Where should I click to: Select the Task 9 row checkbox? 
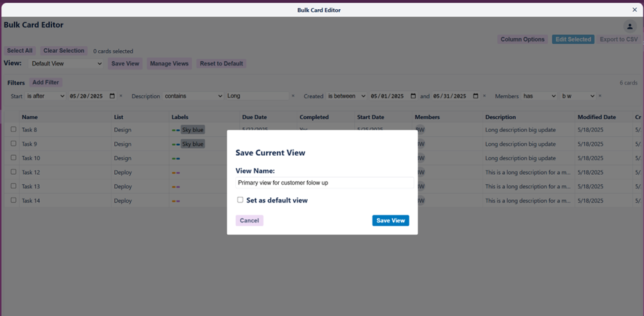coord(14,144)
